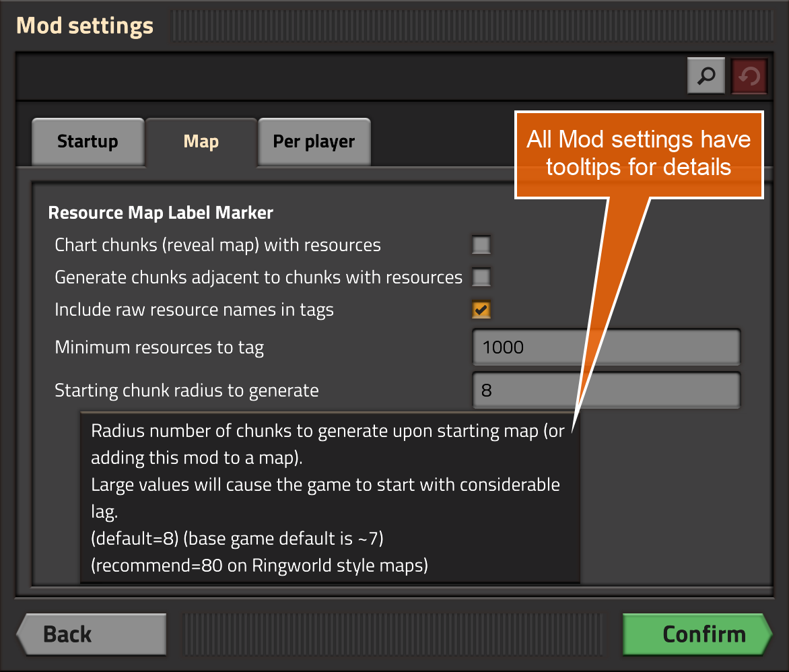Switch to the Startup tab
Viewport: 789px width, 672px height.
click(88, 142)
